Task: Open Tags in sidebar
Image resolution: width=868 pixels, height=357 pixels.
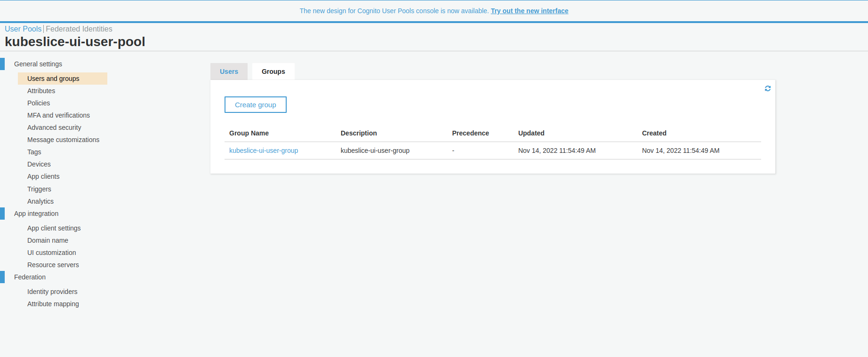Action: click(34, 152)
